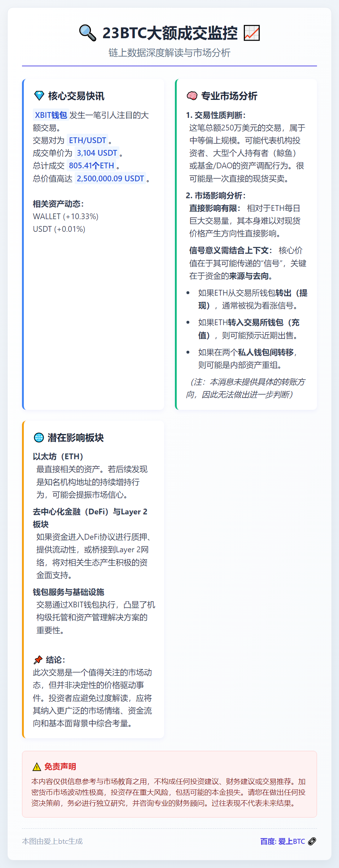Viewport: 339px width, 868px height.
Task: Click the paragraph starting 最直接相关的资产
Action: coord(92,482)
